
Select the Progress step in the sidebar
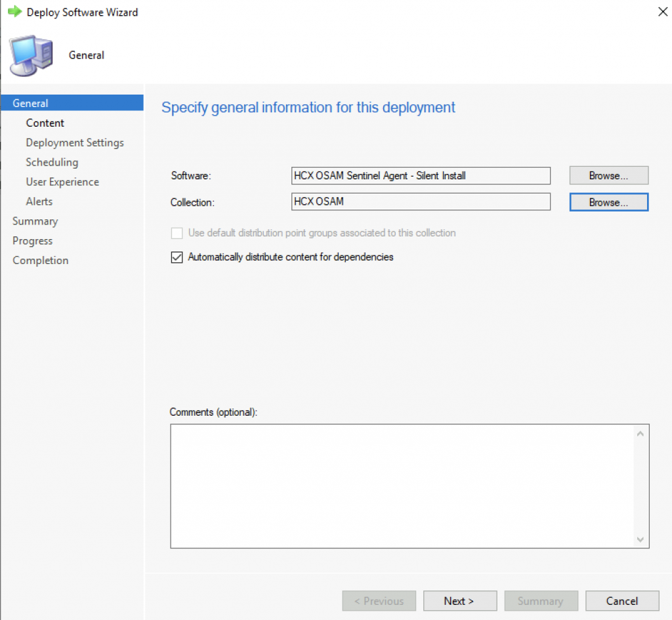(33, 241)
